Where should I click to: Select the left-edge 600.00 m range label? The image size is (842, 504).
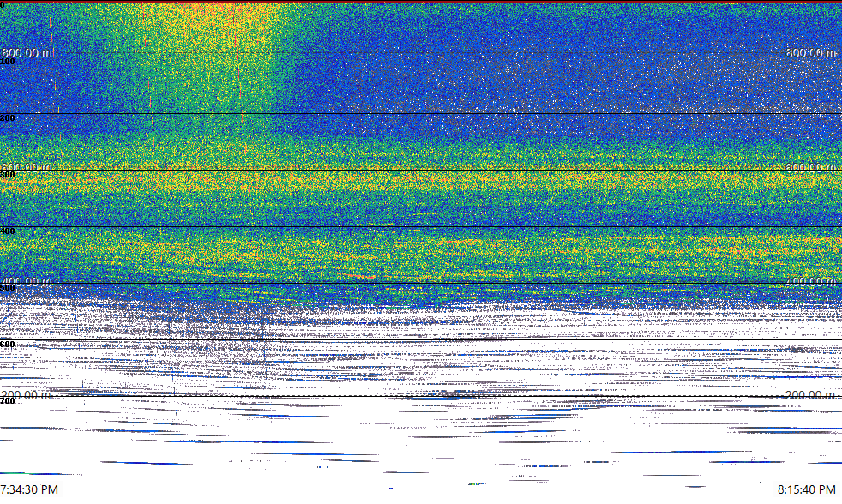(x=27, y=167)
